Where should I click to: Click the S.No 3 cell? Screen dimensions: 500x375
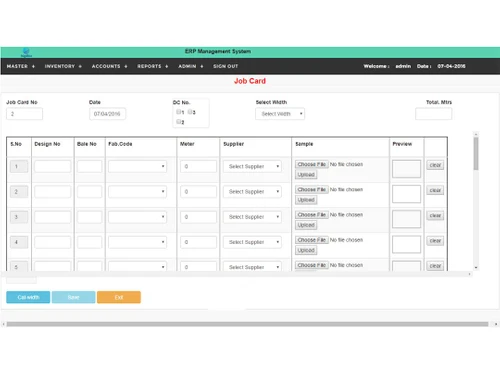[x=19, y=217]
